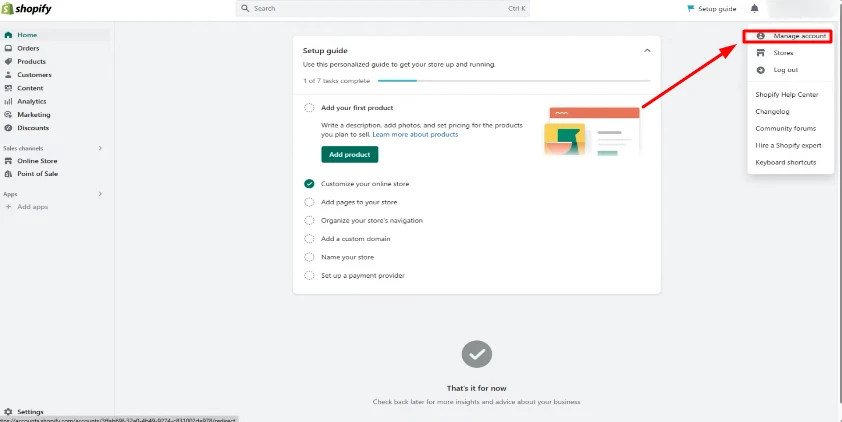Click the plus icon beside Add apps

(8, 207)
